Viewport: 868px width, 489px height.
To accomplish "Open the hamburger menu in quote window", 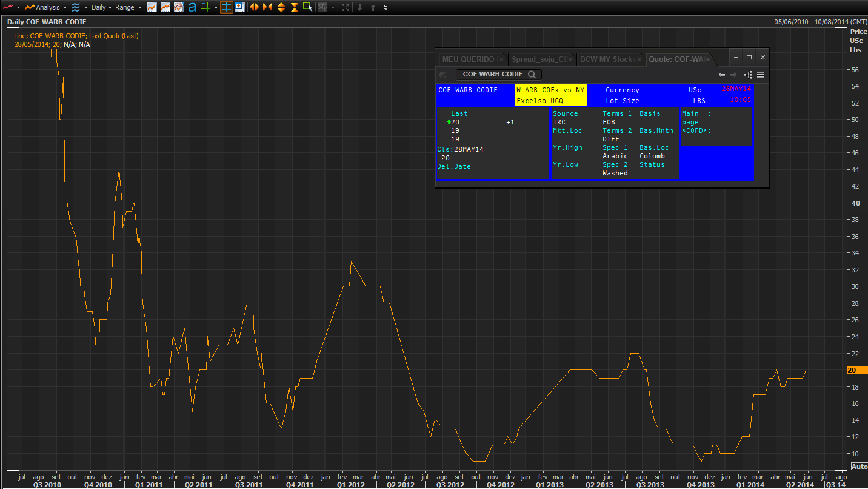I will pos(761,75).
